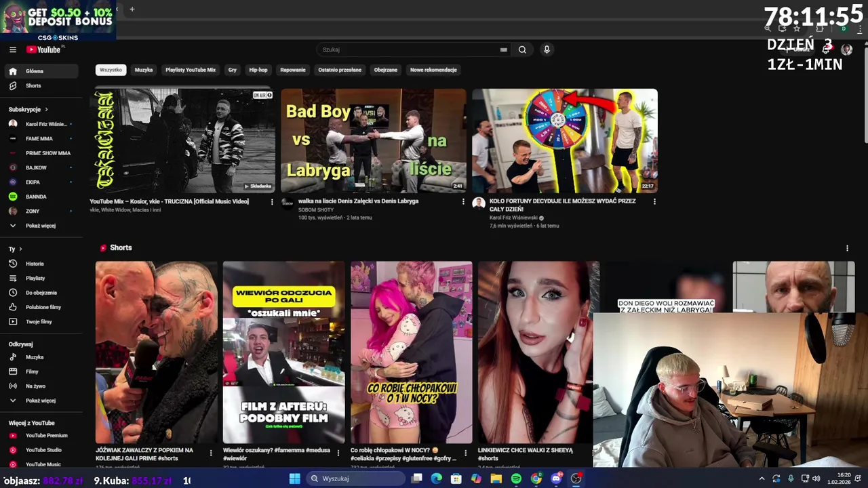Open Karol Friz Wiśniewski channel under video
The image size is (868, 488).
tap(513, 218)
